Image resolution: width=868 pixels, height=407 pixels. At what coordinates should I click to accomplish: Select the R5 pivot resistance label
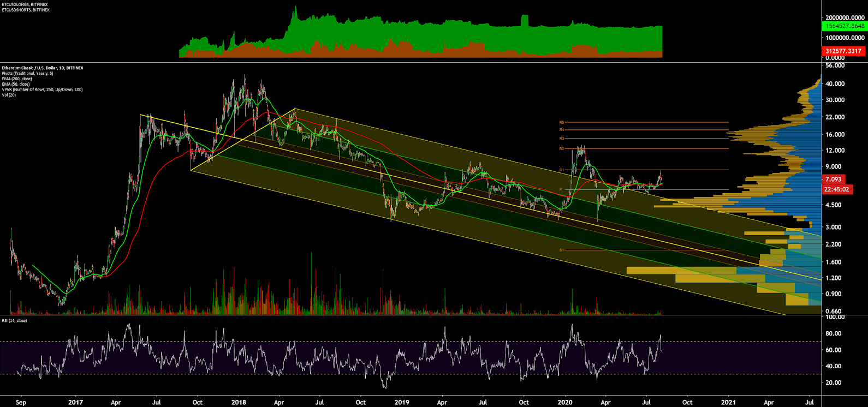pyautogui.click(x=562, y=122)
